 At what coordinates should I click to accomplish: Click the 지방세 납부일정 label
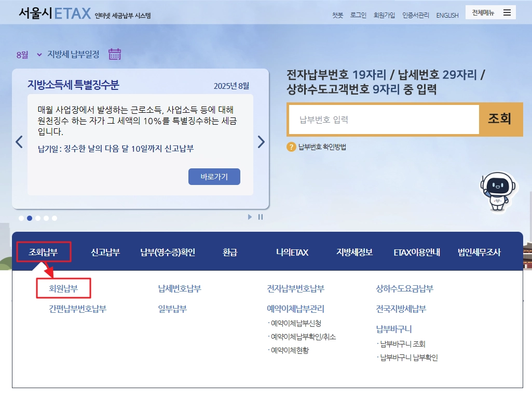click(x=73, y=55)
